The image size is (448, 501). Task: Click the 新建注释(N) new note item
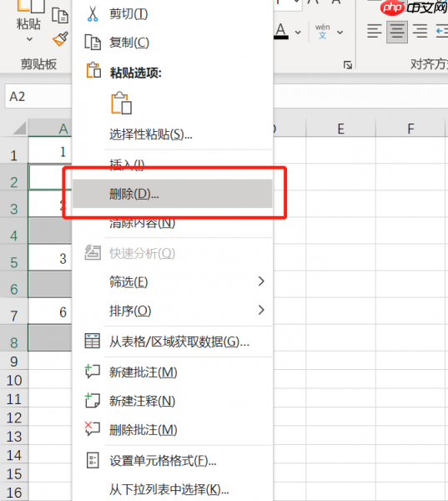point(173,401)
